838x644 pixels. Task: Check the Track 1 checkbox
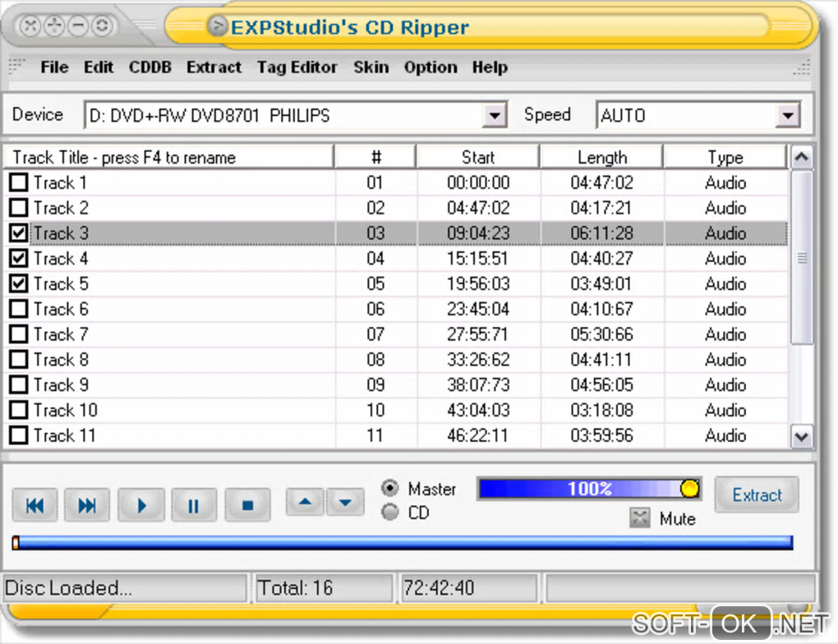coord(19,182)
